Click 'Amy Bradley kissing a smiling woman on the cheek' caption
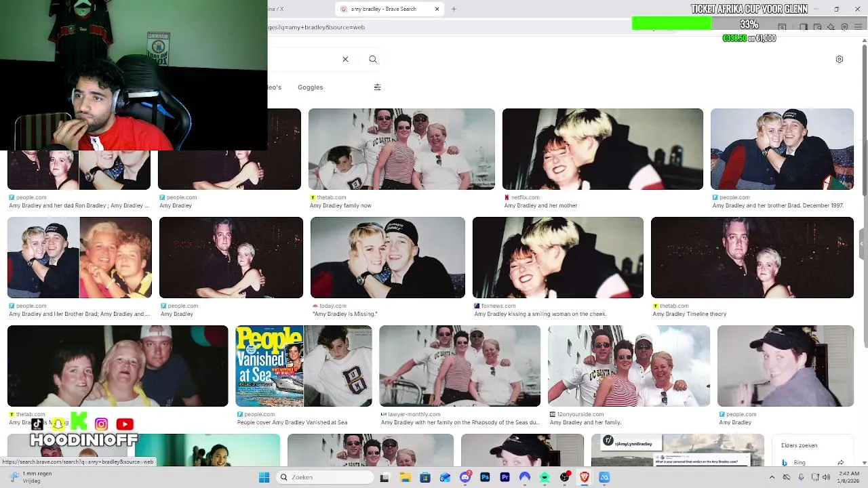The width and height of the screenshot is (868, 488). click(540, 314)
